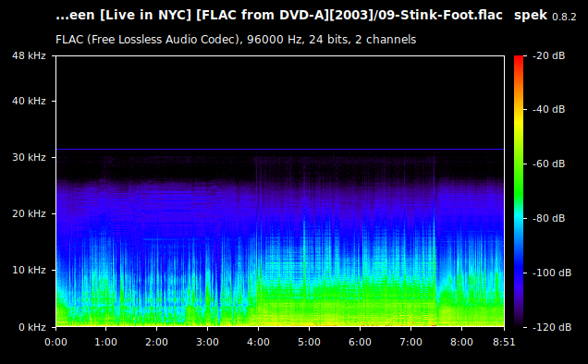Click the '0 kHz' frequency axis label
This screenshot has width=588, height=364.
pyautogui.click(x=32, y=327)
